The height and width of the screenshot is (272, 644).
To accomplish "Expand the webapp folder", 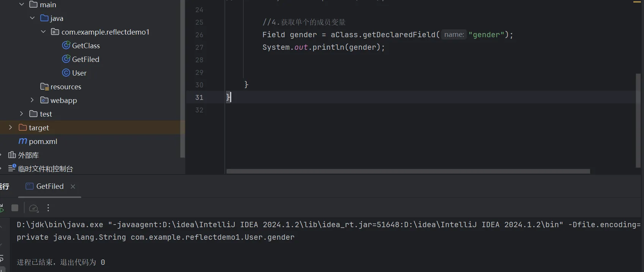I will pyautogui.click(x=32, y=100).
